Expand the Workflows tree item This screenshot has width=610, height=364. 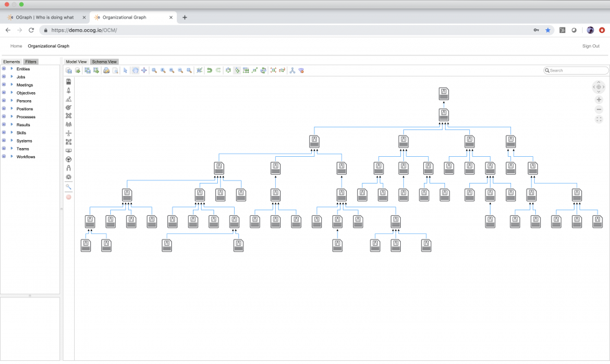tap(5, 157)
